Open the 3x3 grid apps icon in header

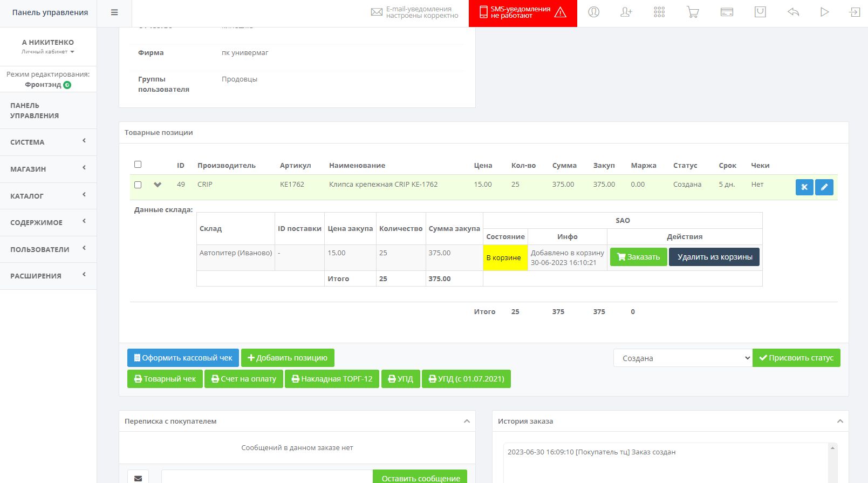click(659, 12)
